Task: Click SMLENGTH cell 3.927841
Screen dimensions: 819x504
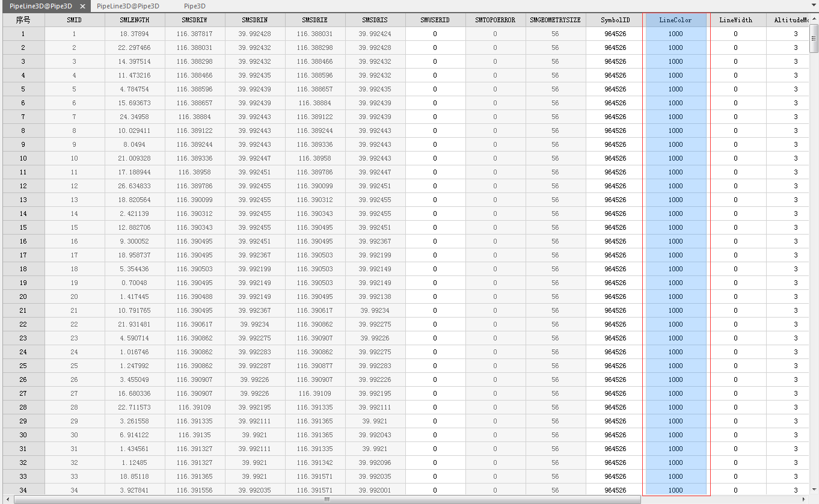Action: (135, 490)
